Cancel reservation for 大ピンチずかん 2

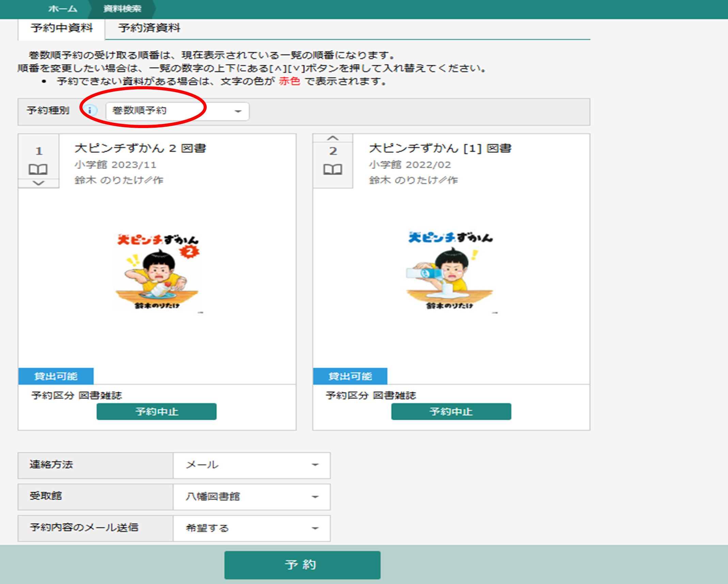coord(157,411)
